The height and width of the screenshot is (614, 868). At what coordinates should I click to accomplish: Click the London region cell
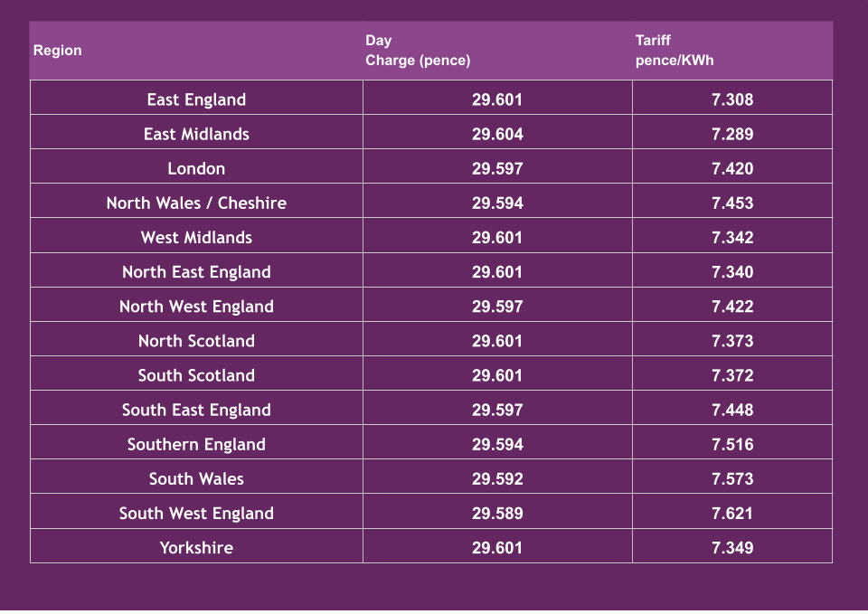point(196,168)
